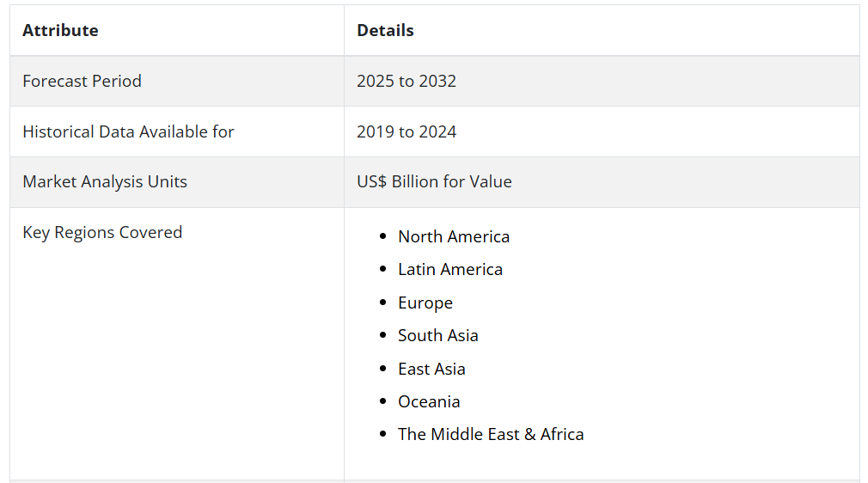Click the Forecast Period cell
Image resolution: width=868 pixels, height=483 pixels.
(82, 82)
